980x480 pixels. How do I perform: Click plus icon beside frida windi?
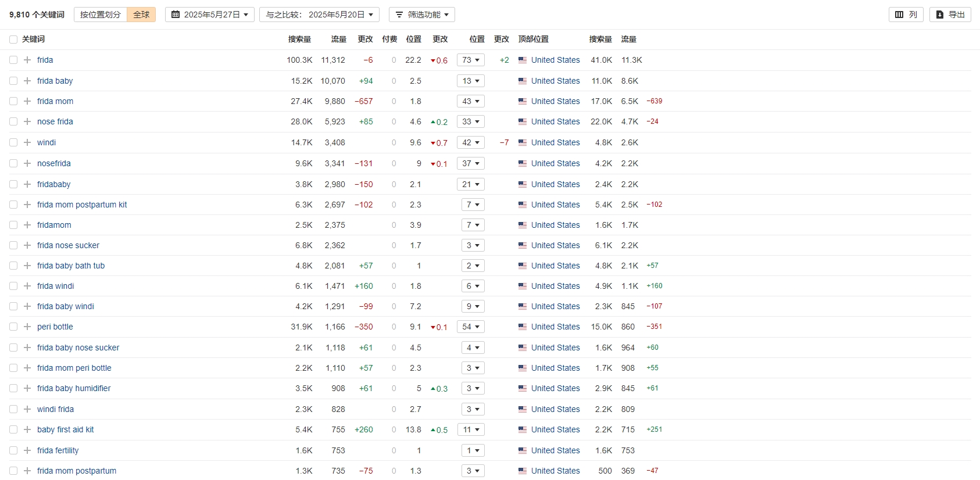point(27,286)
